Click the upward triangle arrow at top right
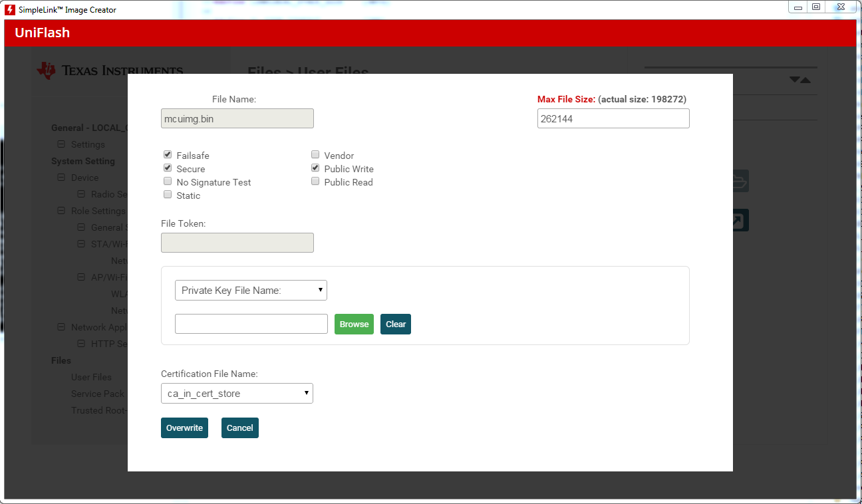The width and height of the screenshot is (862, 504). [805, 80]
